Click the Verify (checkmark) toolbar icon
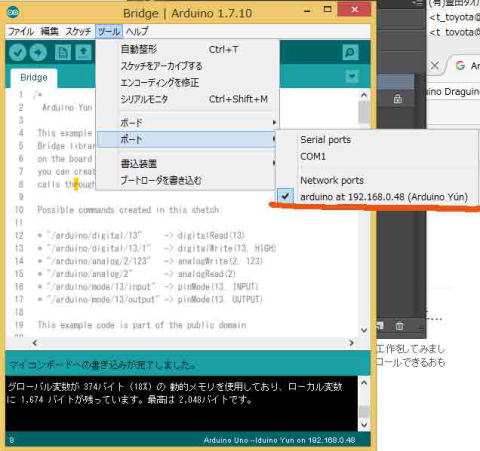This screenshot has width=480, height=451. (17, 52)
